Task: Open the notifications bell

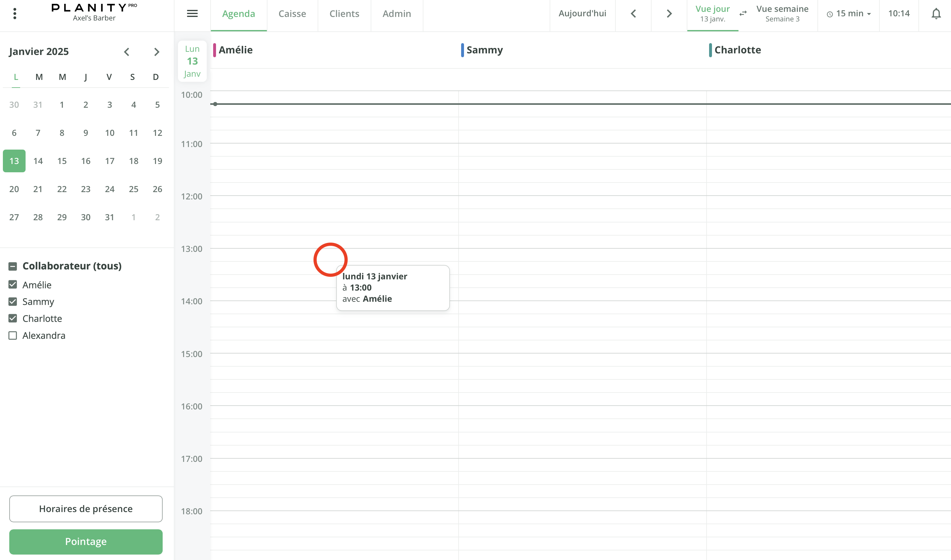Action: pos(936,13)
